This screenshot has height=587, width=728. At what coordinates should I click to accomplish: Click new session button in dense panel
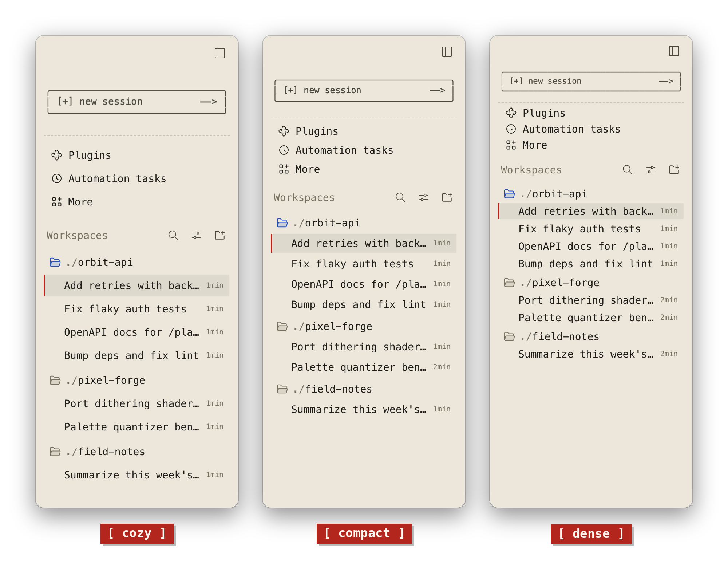[x=591, y=81]
